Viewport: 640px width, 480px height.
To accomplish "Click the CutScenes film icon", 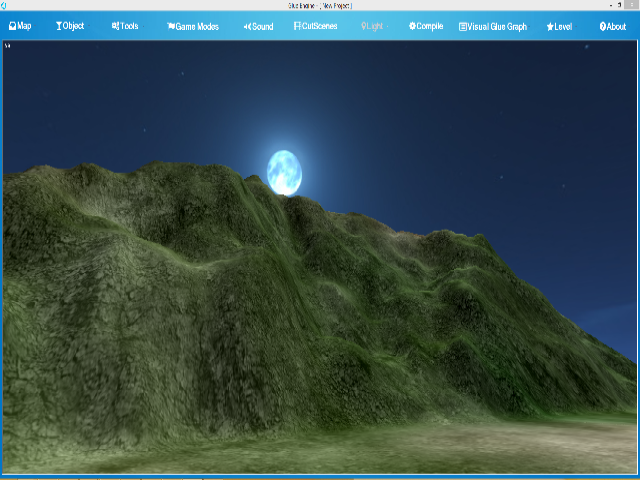I will pos(297,26).
